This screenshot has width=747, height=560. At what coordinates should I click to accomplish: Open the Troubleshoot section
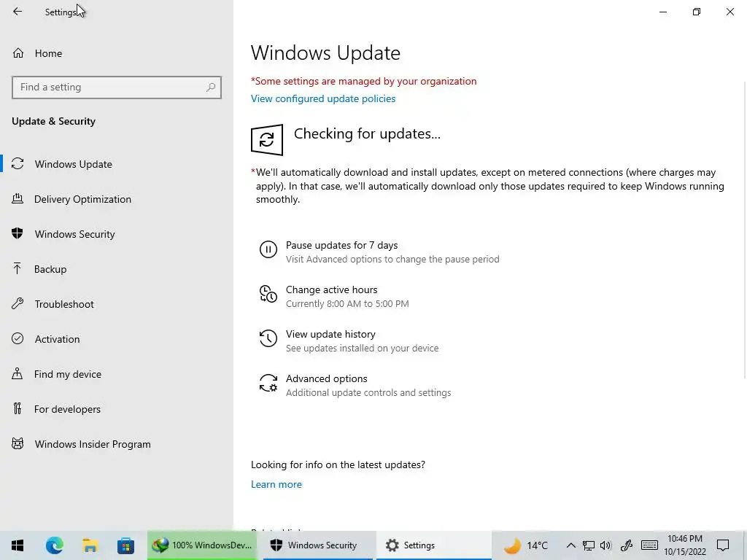pyautogui.click(x=117, y=304)
